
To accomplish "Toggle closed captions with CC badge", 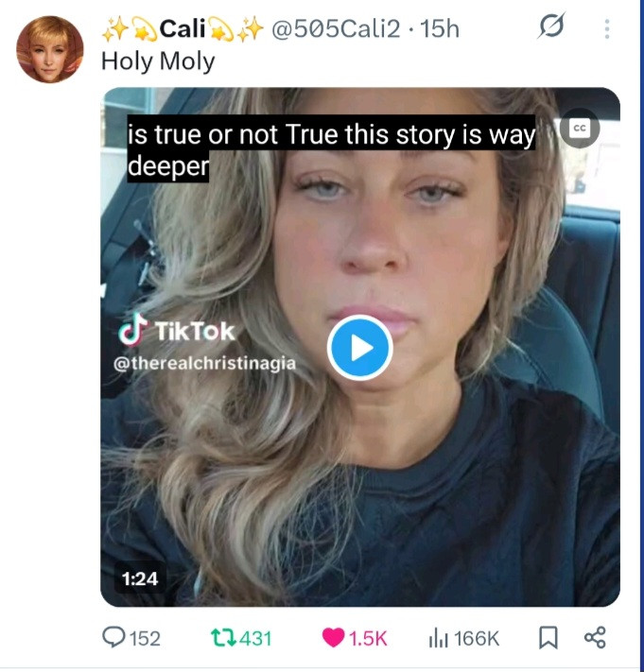I will coord(580,129).
